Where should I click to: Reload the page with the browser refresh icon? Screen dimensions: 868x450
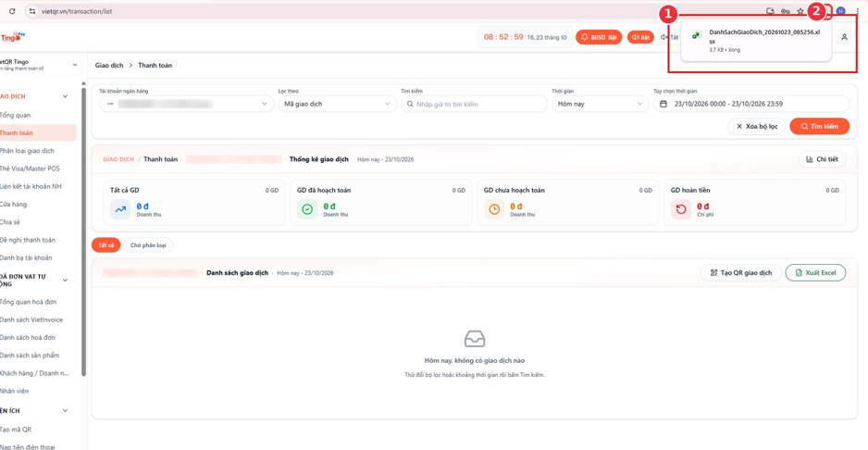[12, 10]
